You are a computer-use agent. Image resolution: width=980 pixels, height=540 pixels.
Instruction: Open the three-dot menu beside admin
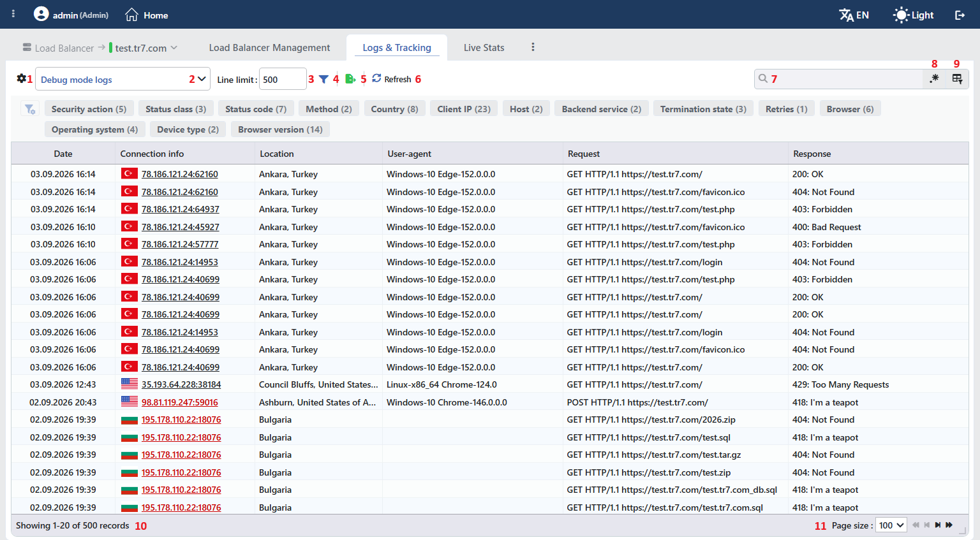(13, 14)
